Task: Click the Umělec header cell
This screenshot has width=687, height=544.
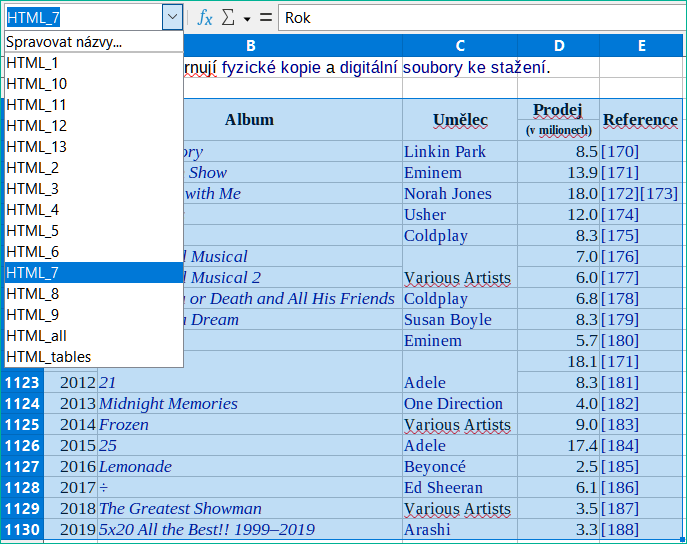Action: 460,120
